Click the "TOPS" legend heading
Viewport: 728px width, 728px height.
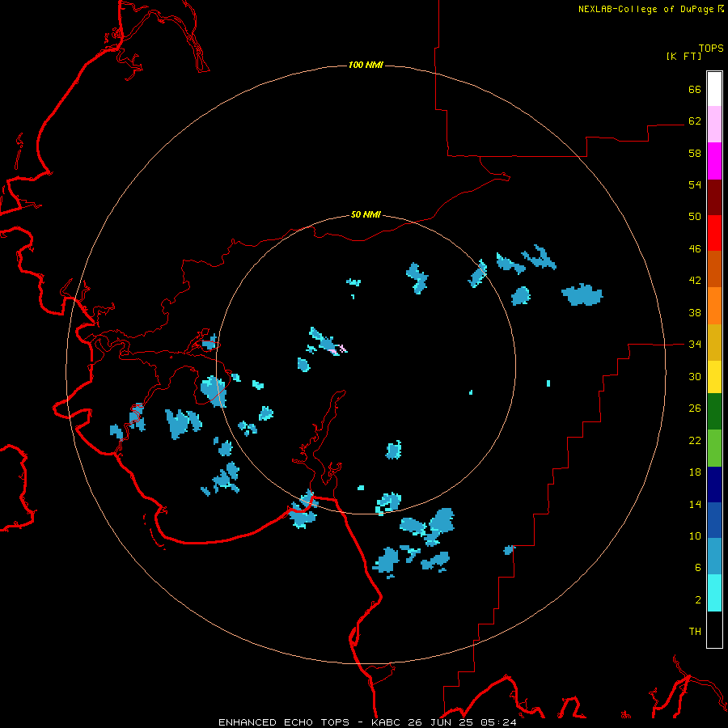(711, 48)
